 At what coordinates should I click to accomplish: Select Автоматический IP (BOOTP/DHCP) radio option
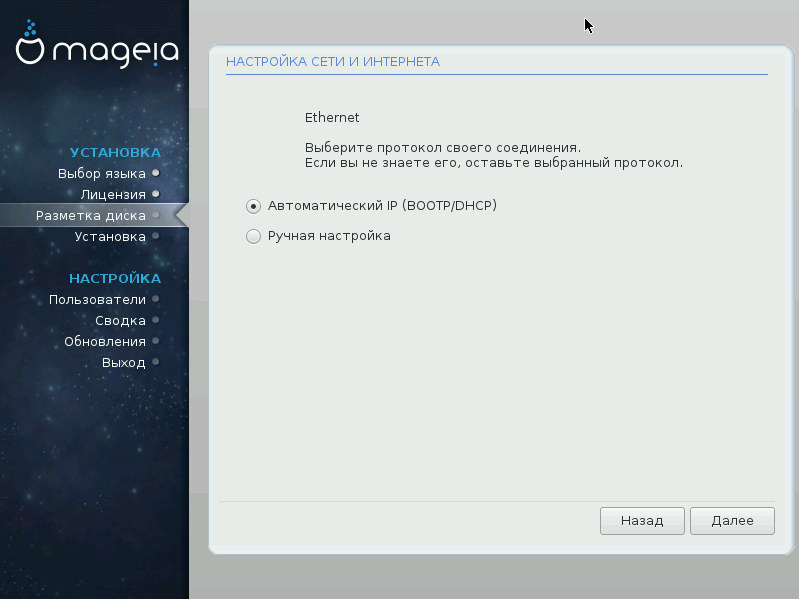pyautogui.click(x=253, y=206)
